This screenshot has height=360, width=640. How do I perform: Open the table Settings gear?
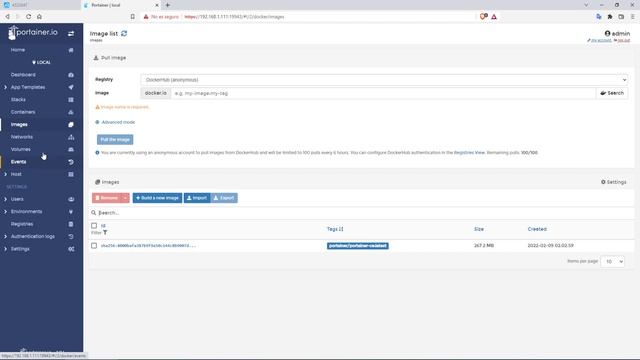pyautogui.click(x=613, y=182)
